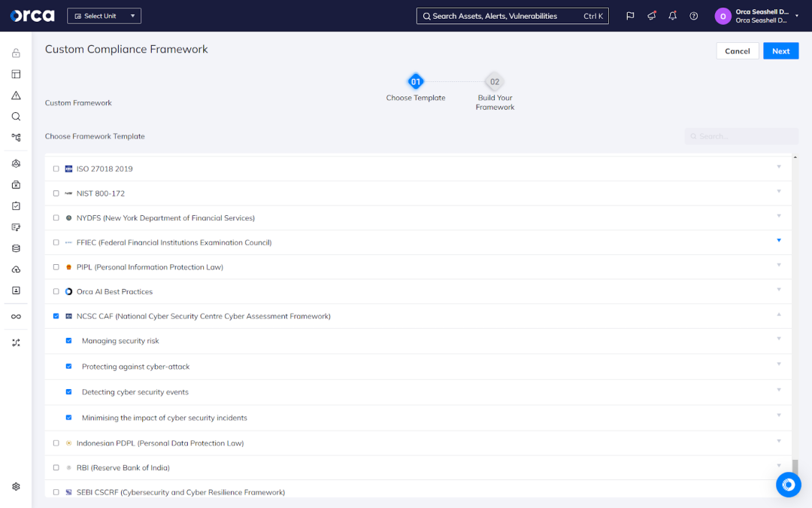
Task: Check the NIST 800-172 checkbox
Action: (56, 193)
